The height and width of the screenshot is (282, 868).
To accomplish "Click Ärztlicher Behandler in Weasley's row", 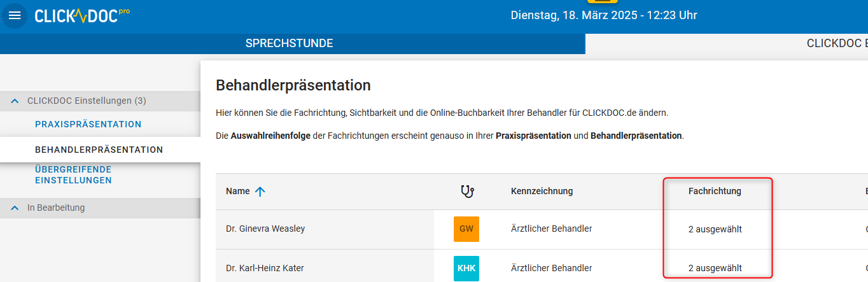I will click(552, 229).
